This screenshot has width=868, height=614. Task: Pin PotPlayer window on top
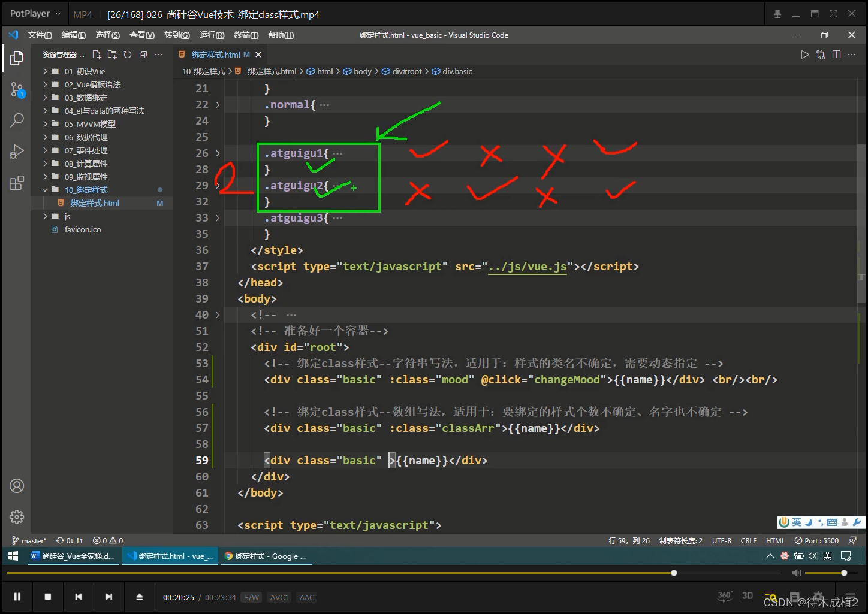click(777, 14)
